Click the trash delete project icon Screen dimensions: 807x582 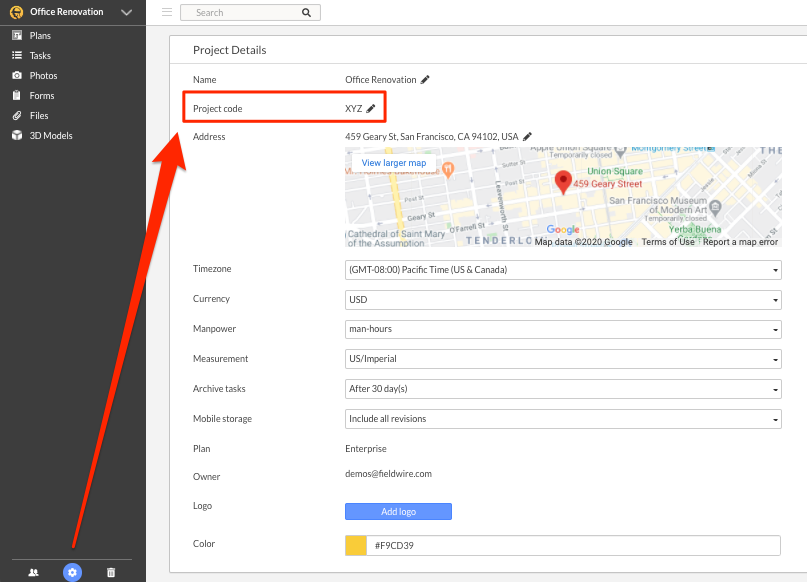click(x=111, y=572)
